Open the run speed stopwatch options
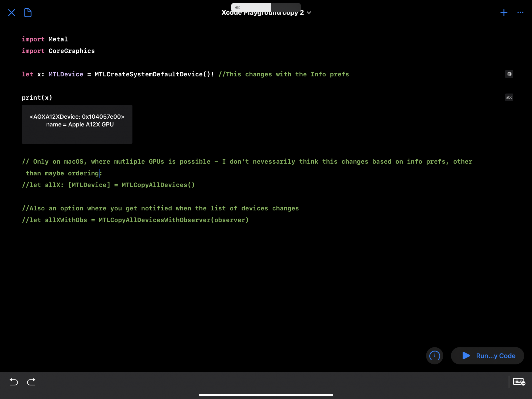Image resolution: width=532 pixels, height=399 pixels. [x=434, y=356]
